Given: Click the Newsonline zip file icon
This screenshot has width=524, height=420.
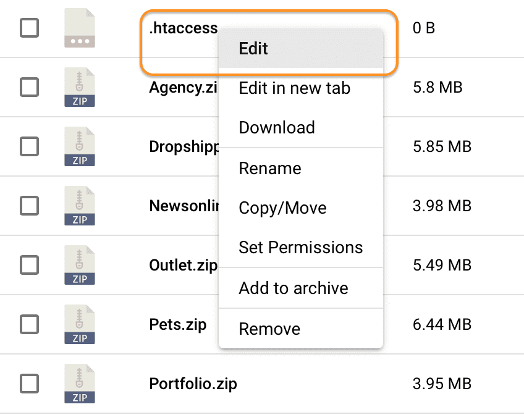Looking at the screenshot, I should [x=80, y=206].
